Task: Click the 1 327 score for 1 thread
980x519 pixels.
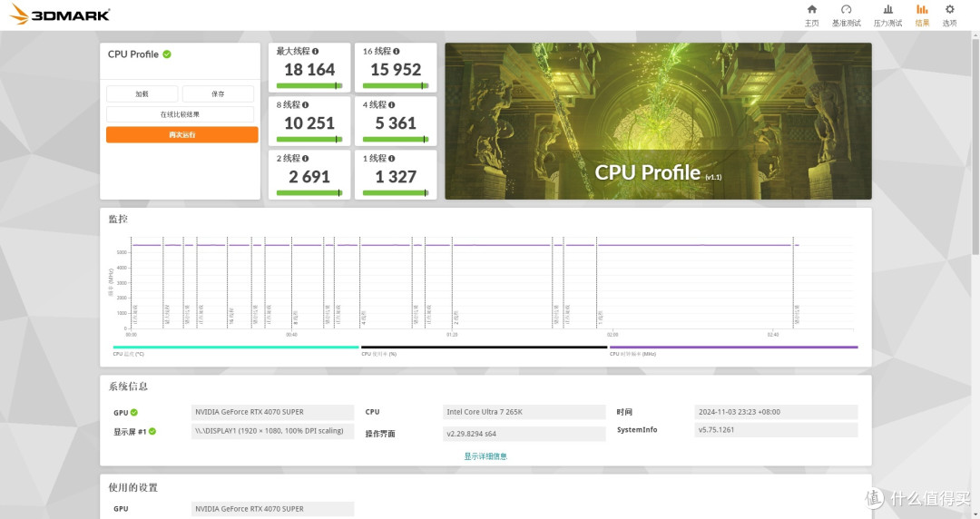Action: tap(396, 177)
